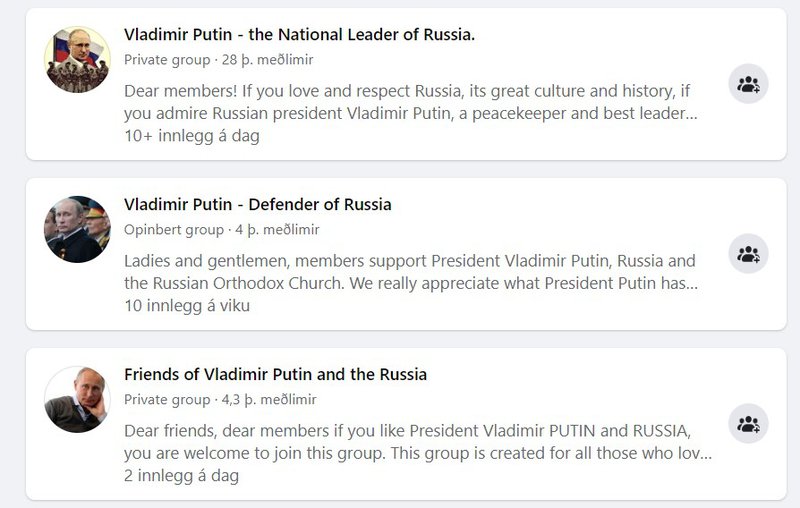800x508 pixels.
Task: Click the 'Ladies and gentlemen' group description
Action: pyautogui.click(x=410, y=272)
